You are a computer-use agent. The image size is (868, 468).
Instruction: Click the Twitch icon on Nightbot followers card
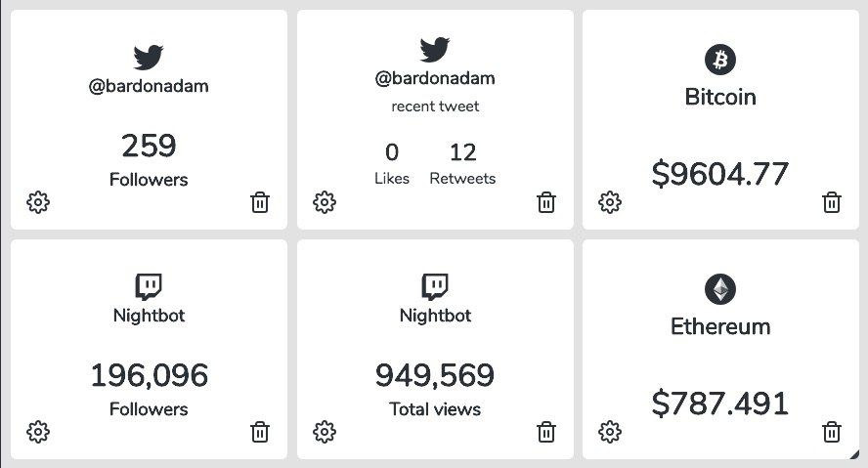coord(149,286)
